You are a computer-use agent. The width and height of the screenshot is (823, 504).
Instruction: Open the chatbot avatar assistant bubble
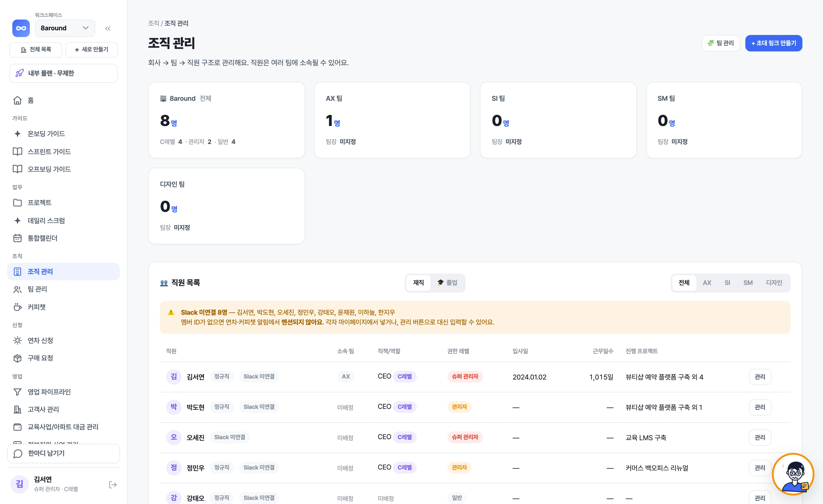pyautogui.click(x=793, y=474)
